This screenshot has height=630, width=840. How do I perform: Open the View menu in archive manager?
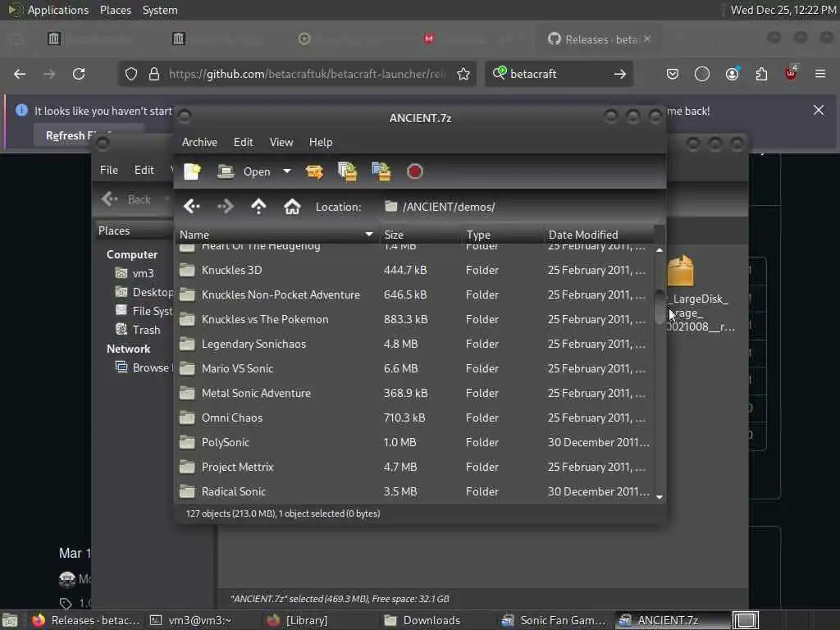coord(281,142)
